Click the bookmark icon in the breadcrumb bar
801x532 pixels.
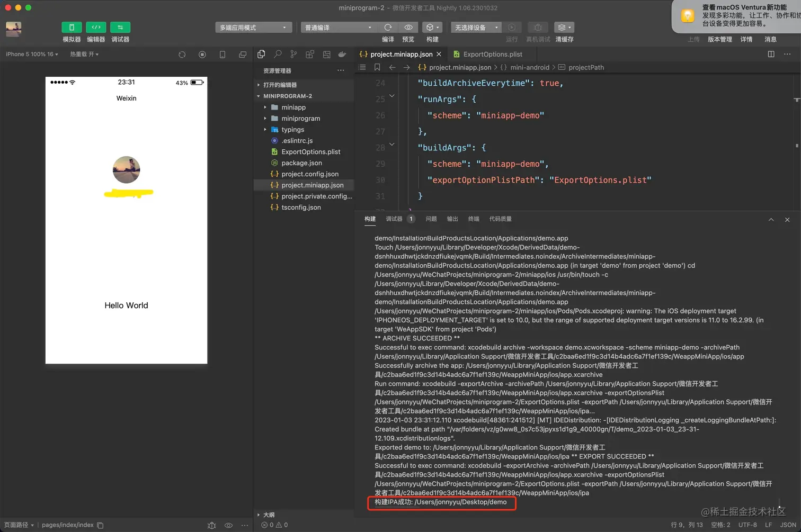tap(377, 67)
